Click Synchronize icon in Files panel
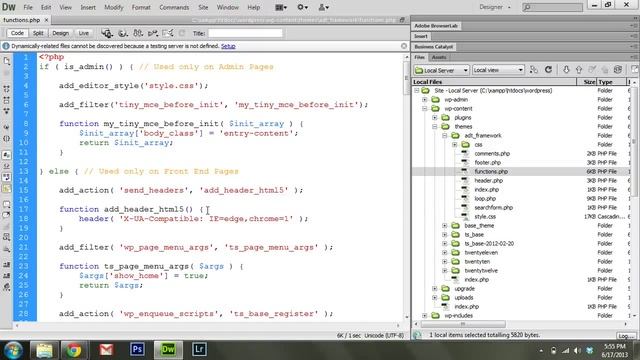640x360 pixels. (x=618, y=70)
